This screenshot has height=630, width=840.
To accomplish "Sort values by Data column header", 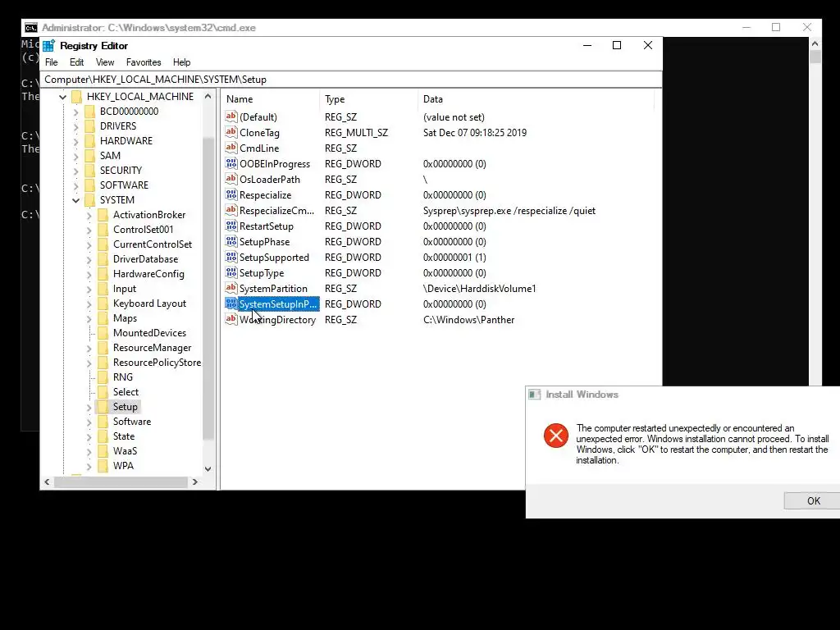I will click(536, 99).
